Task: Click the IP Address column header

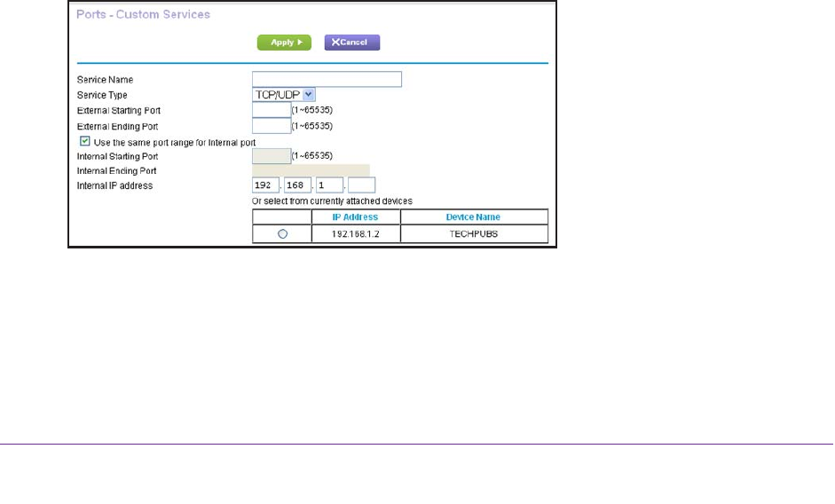Action: click(x=355, y=217)
